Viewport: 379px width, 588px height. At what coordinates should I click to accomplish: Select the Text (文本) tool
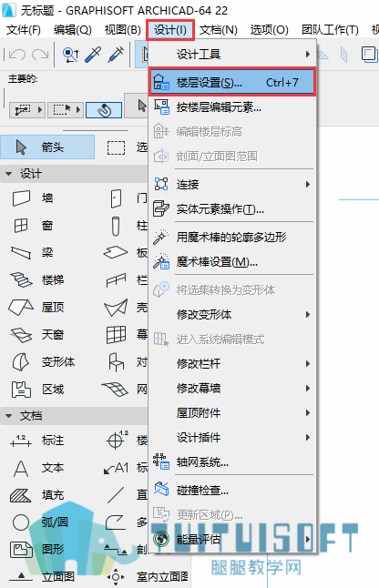click(x=38, y=468)
